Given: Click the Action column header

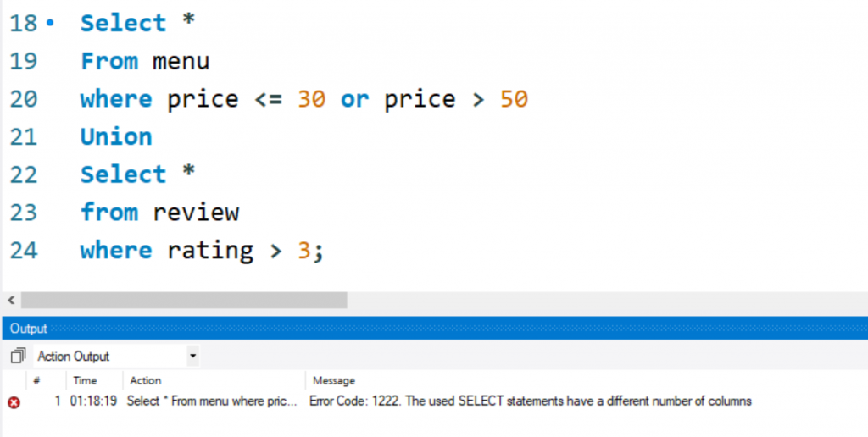Looking at the screenshot, I should (x=146, y=380).
